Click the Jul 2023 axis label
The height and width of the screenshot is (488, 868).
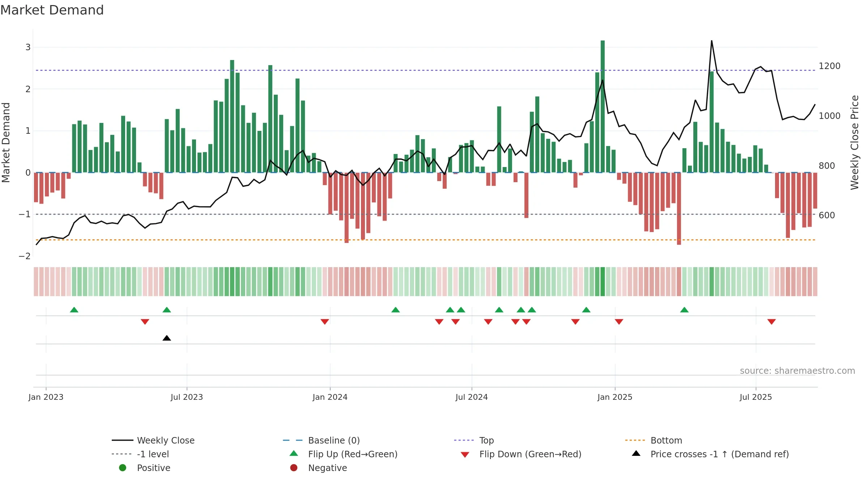tap(187, 397)
